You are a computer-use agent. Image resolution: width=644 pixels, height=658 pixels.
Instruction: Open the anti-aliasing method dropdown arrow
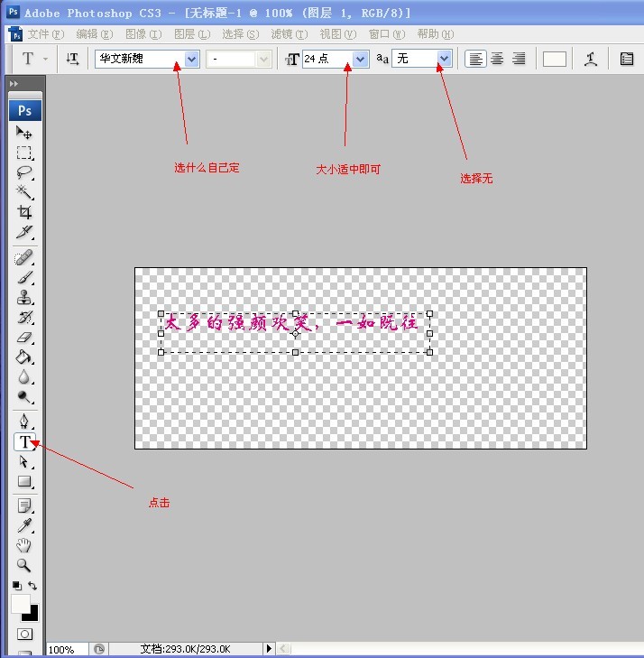coord(444,59)
